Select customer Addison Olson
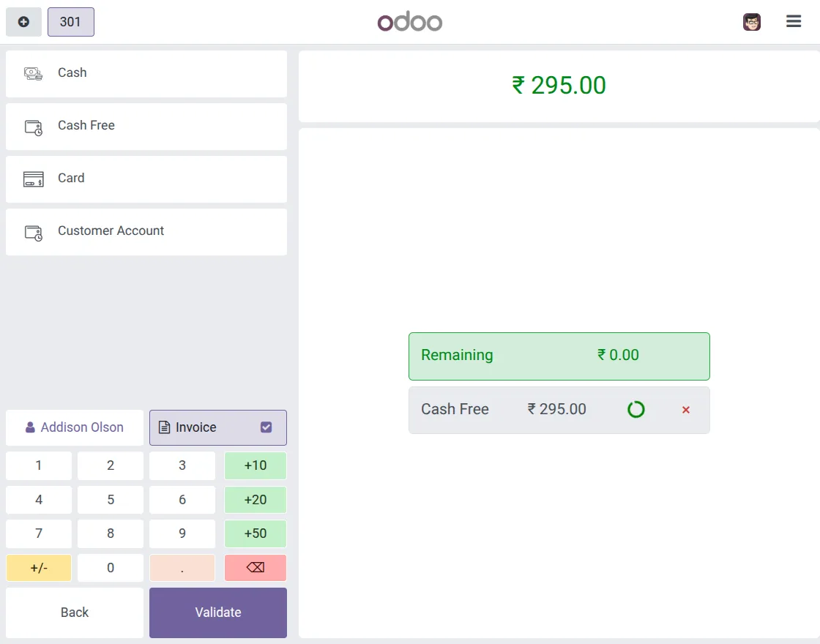The width and height of the screenshot is (820, 644). [x=74, y=427]
